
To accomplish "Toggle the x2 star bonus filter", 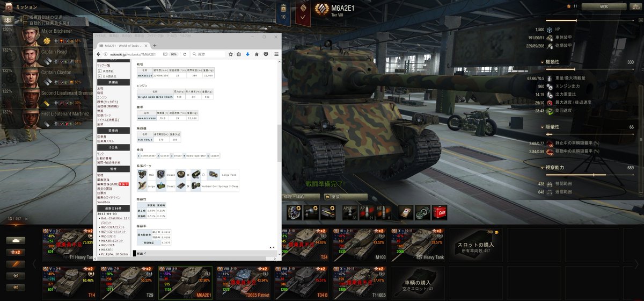I will (16, 252).
